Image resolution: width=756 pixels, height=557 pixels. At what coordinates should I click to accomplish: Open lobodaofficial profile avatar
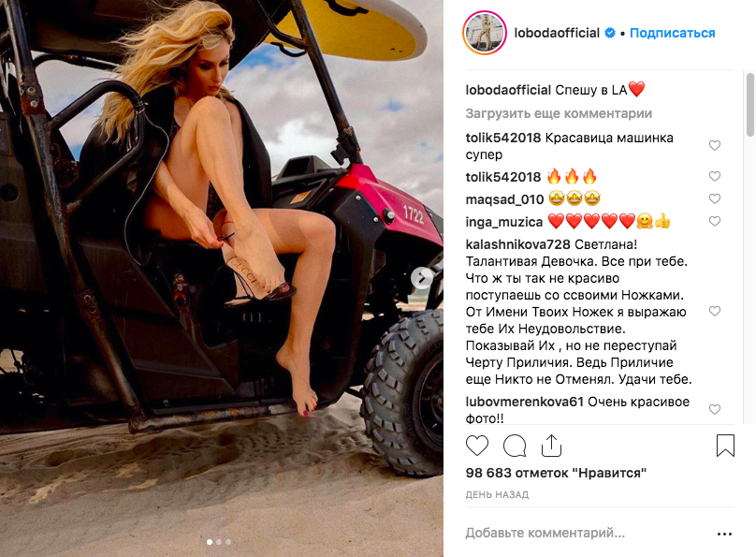coord(485,33)
